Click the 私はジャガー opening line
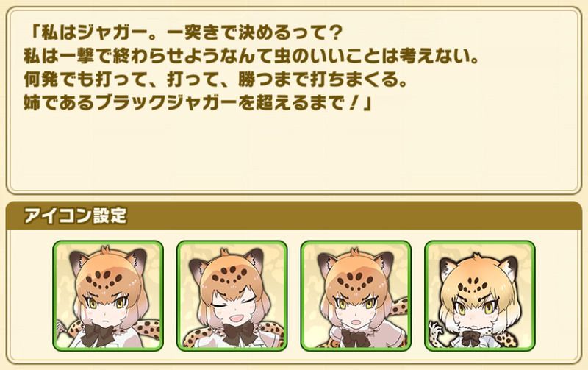This screenshot has width=588, height=370. (x=185, y=33)
